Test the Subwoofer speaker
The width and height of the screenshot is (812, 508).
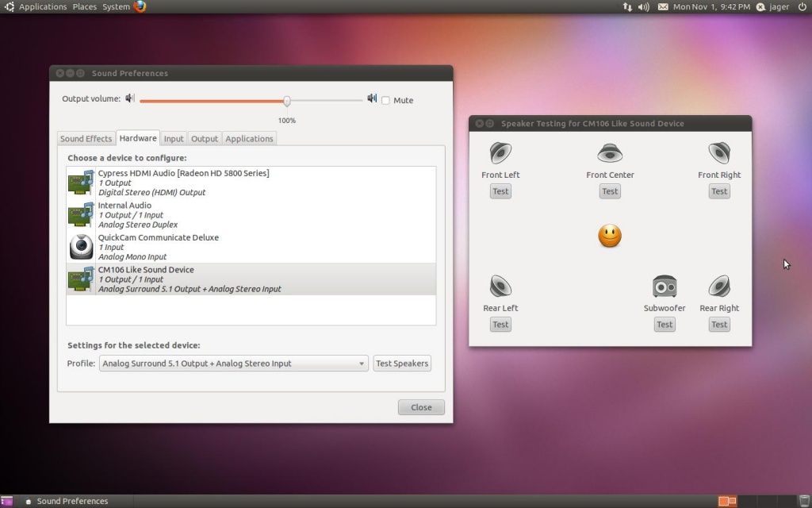point(664,324)
